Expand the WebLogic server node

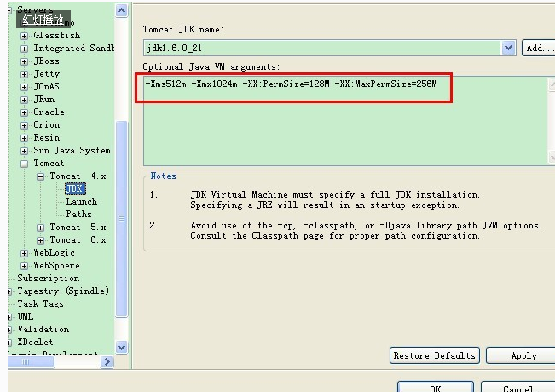(24, 253)
